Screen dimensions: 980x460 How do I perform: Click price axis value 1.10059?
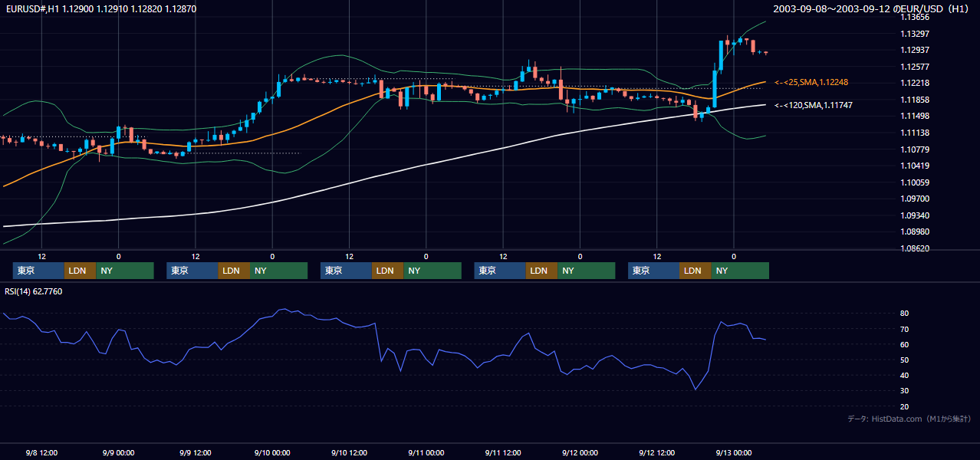pos(916,182)
